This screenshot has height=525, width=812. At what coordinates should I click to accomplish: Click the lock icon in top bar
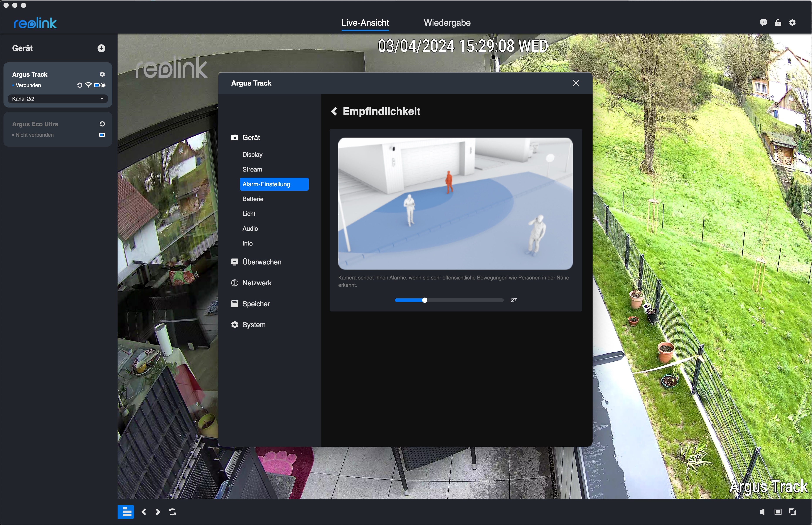(x=778, y=22)
